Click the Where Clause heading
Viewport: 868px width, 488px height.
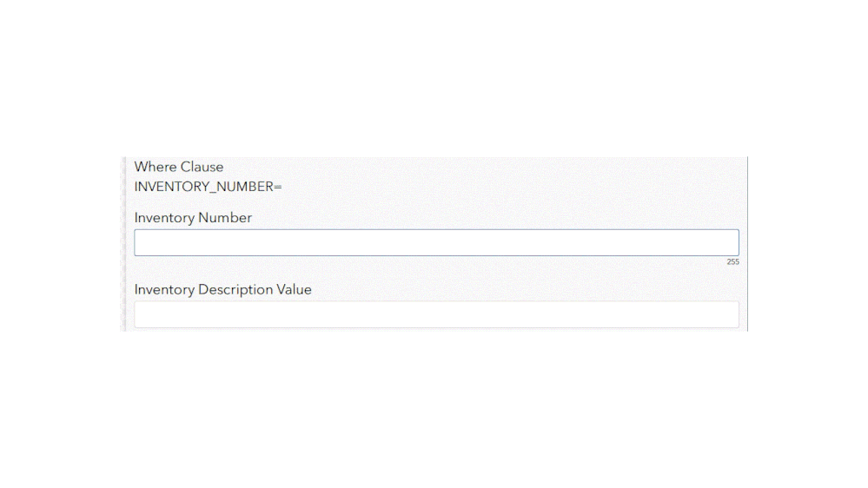pyautogui.click(x=179, y=167)
